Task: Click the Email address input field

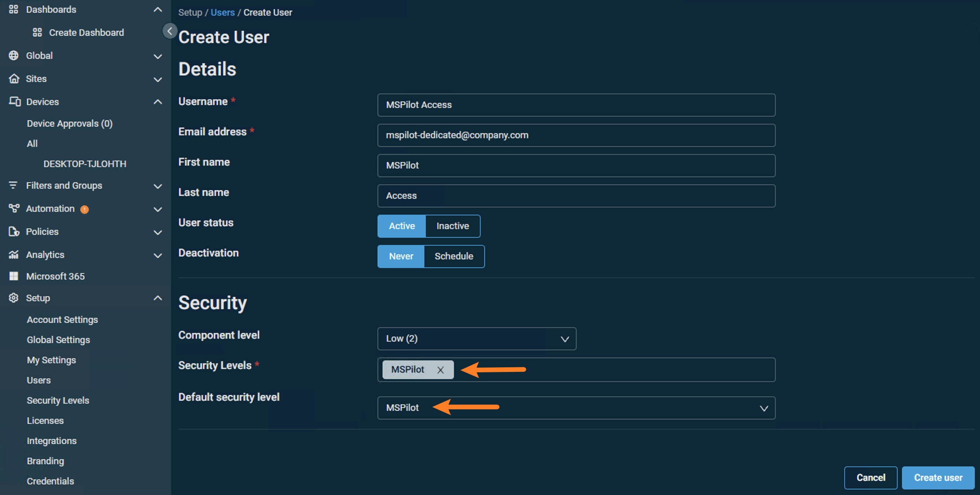Action: coord(576,135)
